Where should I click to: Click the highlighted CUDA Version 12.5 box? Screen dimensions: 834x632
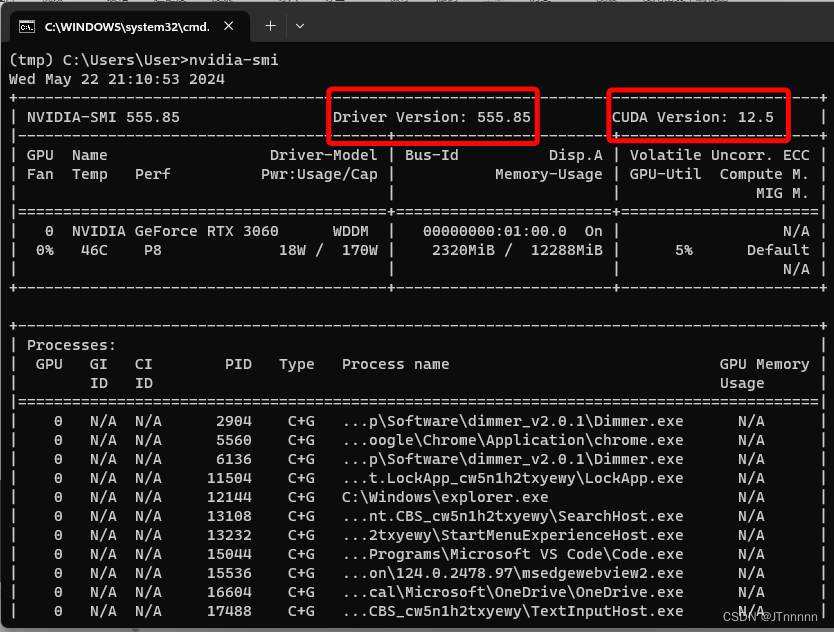[697, 116]
